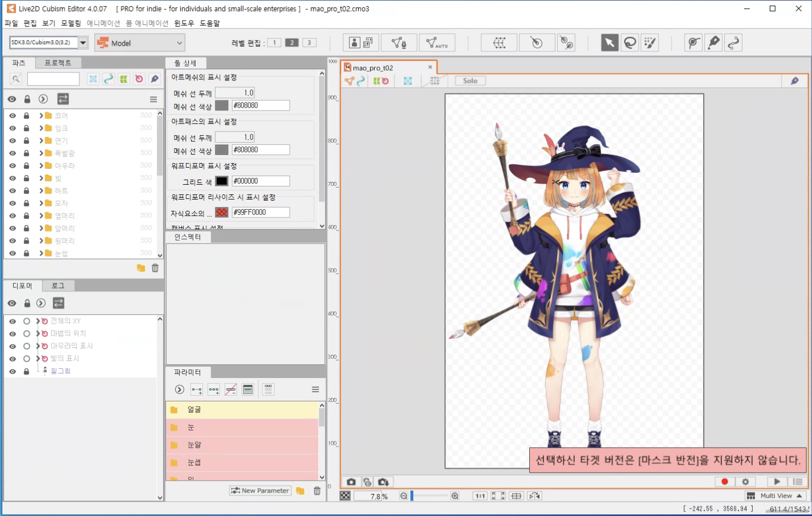Viewport: 812px width, 516px height.
Task: Open the 파일 menu
Action: pos(11,23)
